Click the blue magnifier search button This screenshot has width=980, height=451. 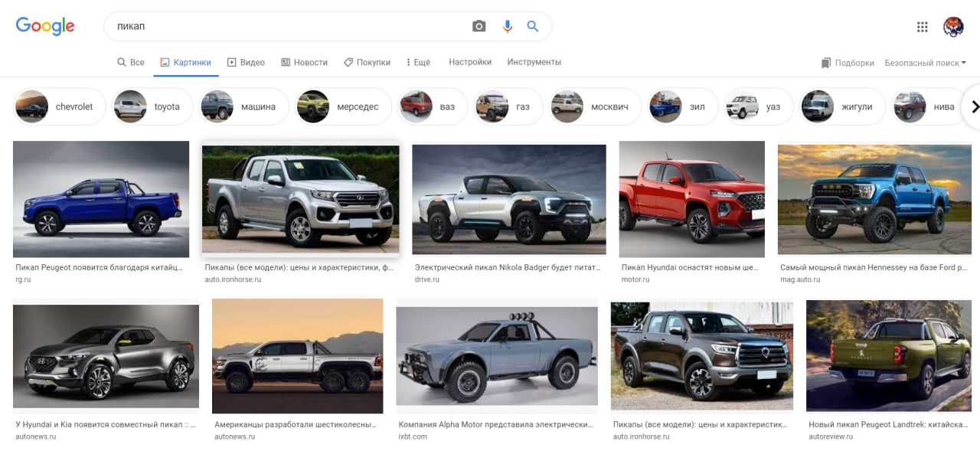point(533,26)
